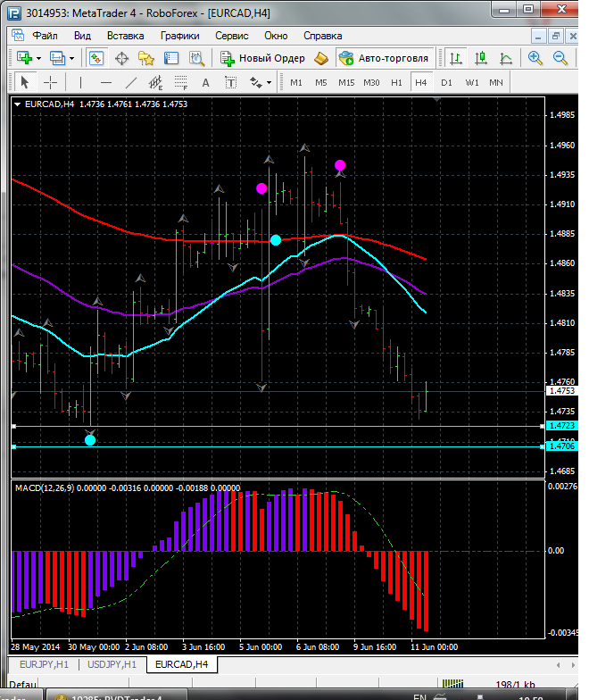Open the Сервис menu
Image resolution: width=589 pixels, height=700 pixels.
(x=232, y=36)
